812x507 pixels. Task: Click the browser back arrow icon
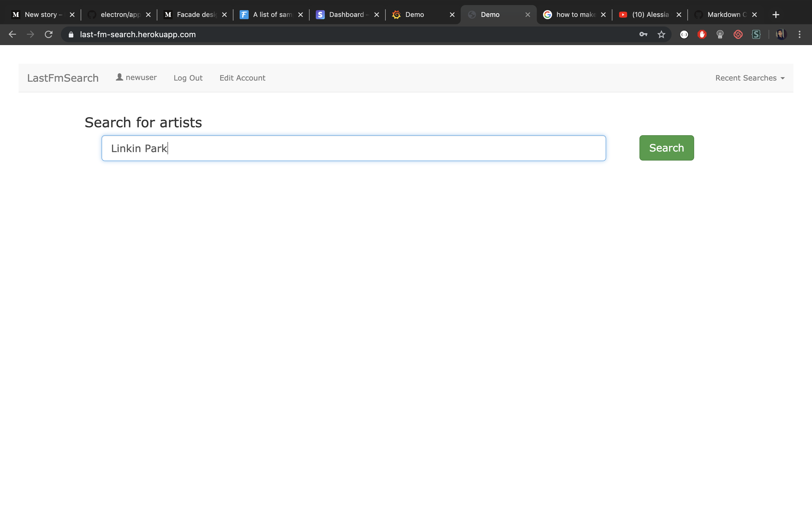12,34
